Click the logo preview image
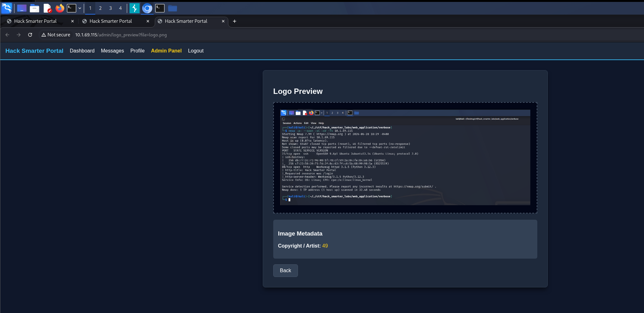Image resolution: width=644 pixels, height=313 pixels. (x=405, y=157)
